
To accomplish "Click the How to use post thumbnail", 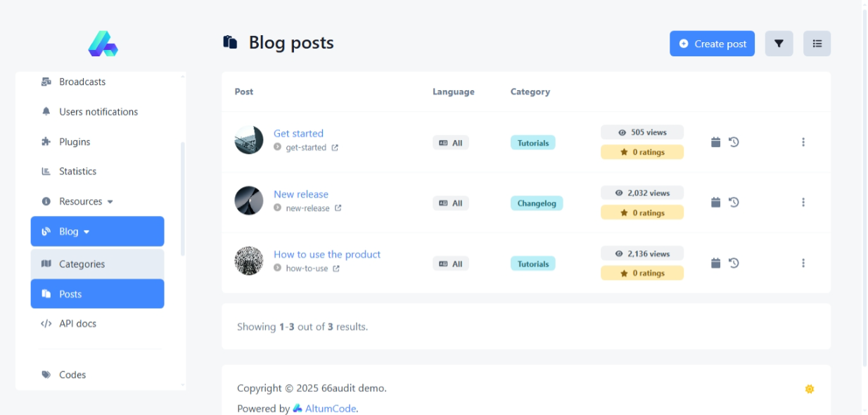I will coord(248,261).
